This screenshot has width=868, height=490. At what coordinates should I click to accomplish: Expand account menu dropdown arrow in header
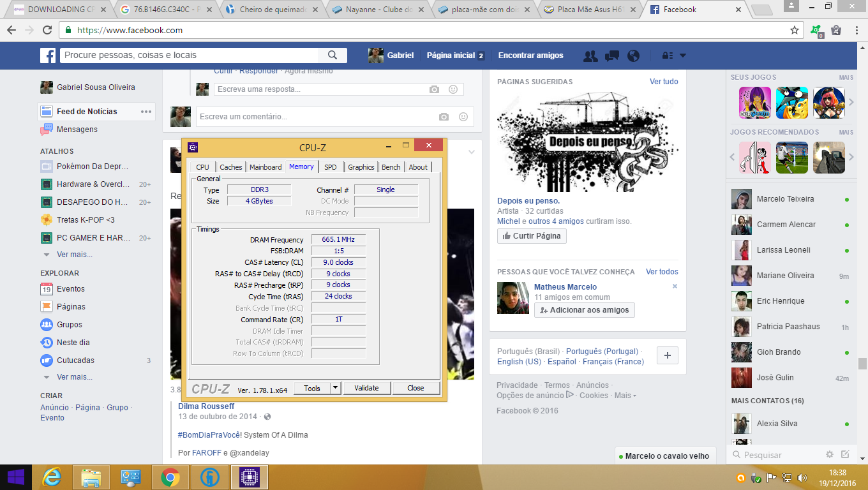click(x=683, y=56)
